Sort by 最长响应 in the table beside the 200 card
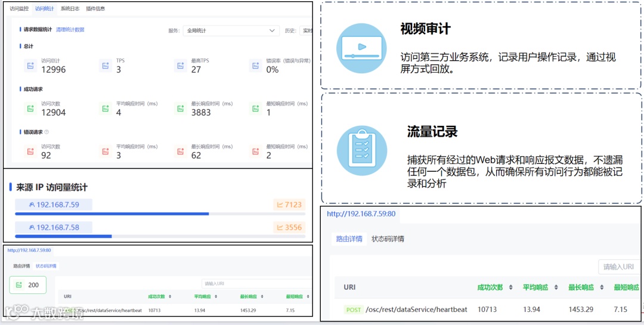This screenshot has width=644, height=325. (262, 296)
